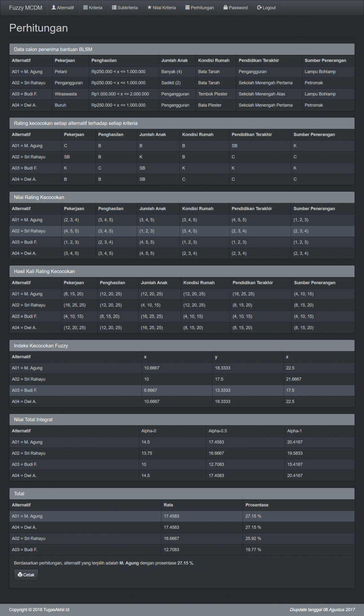Click the 'Hasil Kali Rating Kecocokan' panel heading
364x616 pixels.
44,271
